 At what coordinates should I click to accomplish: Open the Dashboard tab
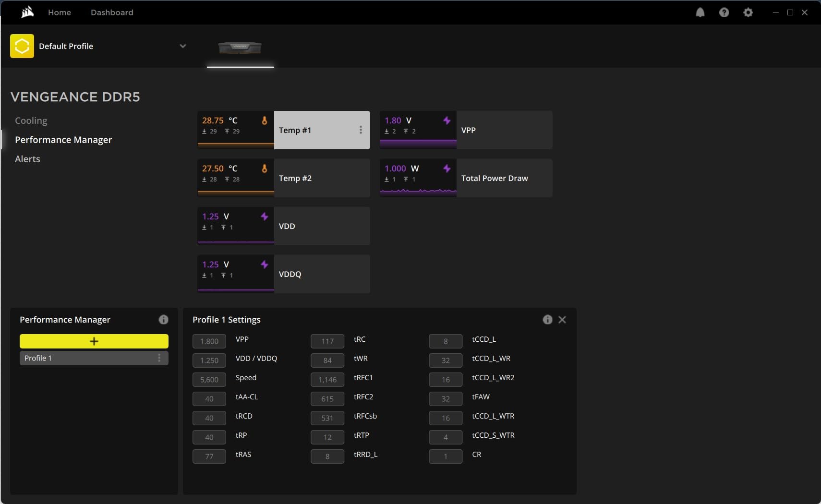(x=112, y=12)
